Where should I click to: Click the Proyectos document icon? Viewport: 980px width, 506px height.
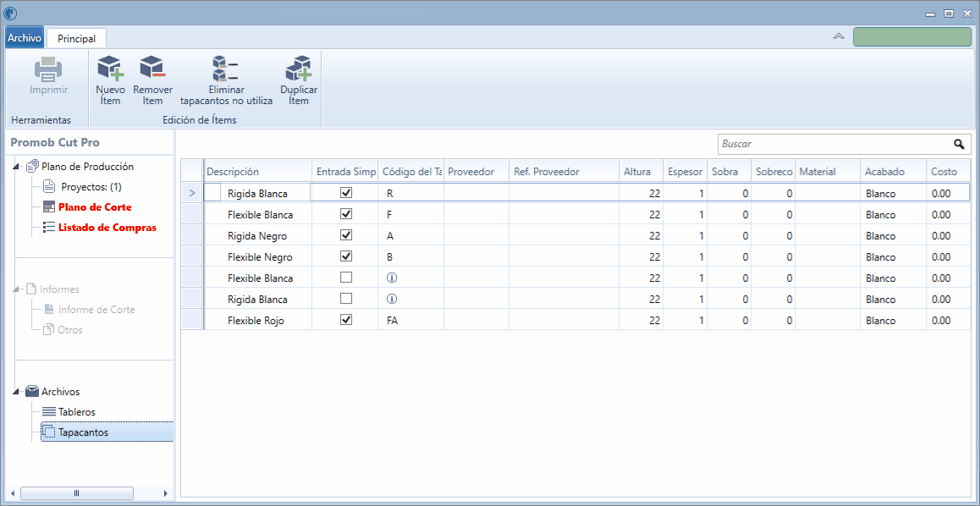coord(49,186)
